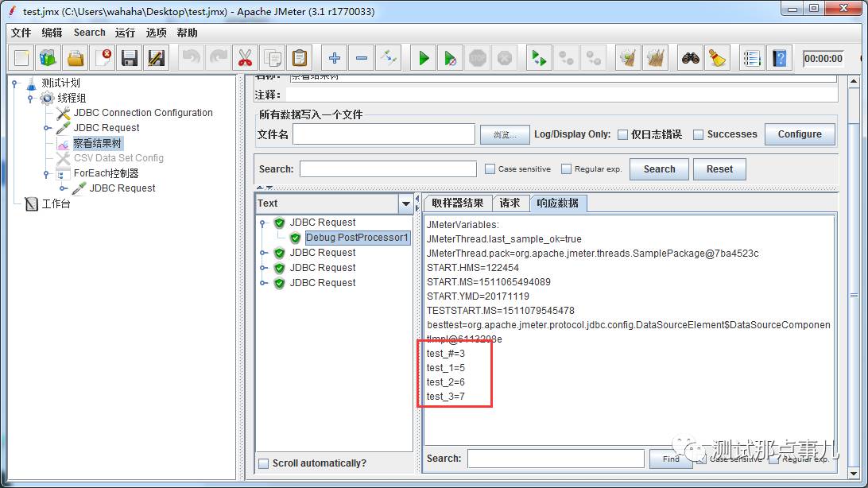
Task: Open the Help question mark icon
Action: pyautogui.click(x=780, y=58)
